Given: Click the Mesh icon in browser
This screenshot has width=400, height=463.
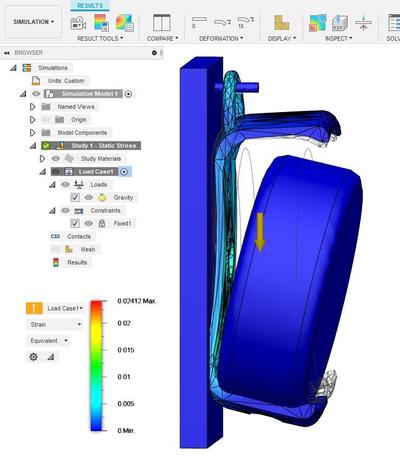Looking at the screenshot, I should (69, 249).
